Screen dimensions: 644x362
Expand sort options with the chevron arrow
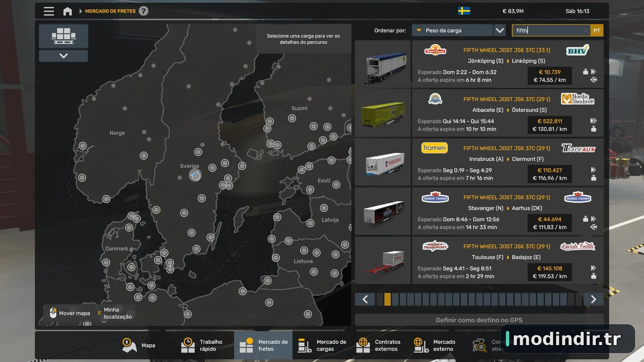pos(500,30)
